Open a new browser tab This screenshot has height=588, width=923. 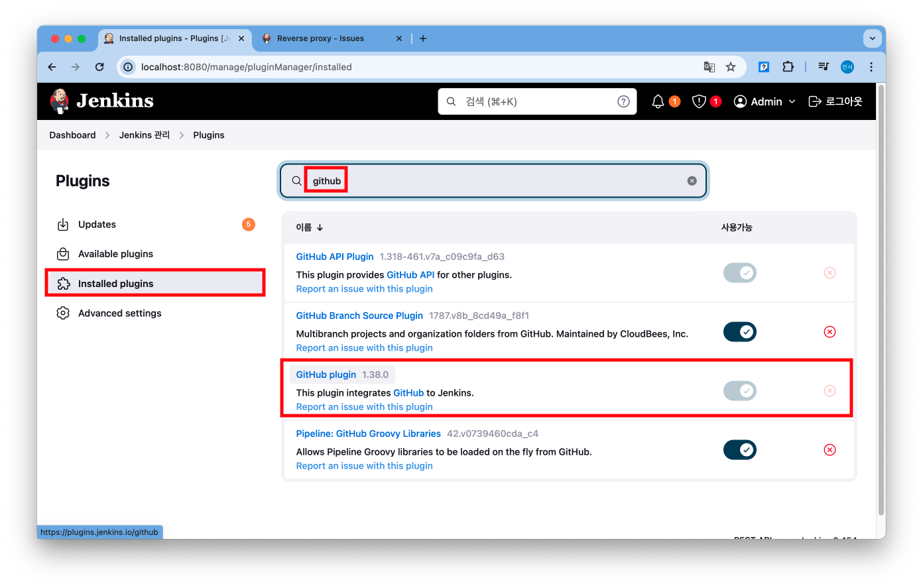coord(423,38)
